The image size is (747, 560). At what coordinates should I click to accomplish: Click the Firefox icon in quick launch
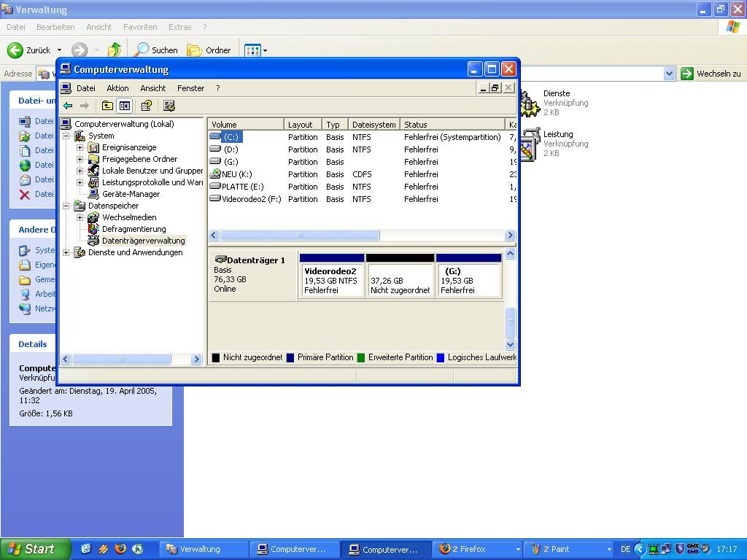coord(120,548)
